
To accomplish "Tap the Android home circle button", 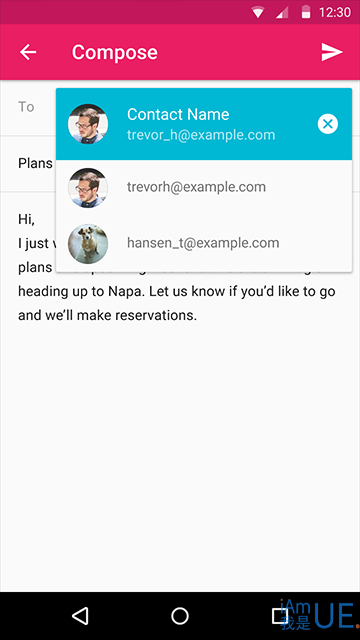I will [x=180, y=616].
